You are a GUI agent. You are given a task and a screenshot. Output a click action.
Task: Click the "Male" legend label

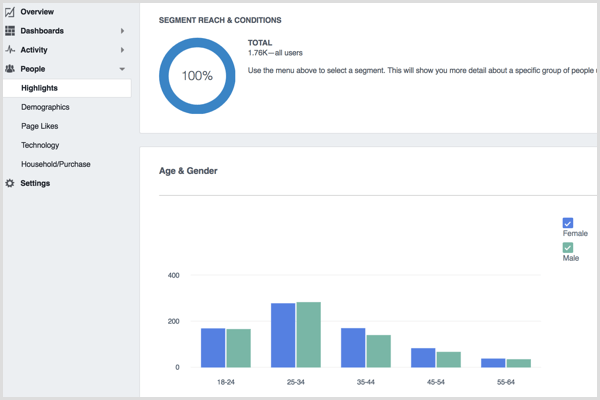pos(571,258)
